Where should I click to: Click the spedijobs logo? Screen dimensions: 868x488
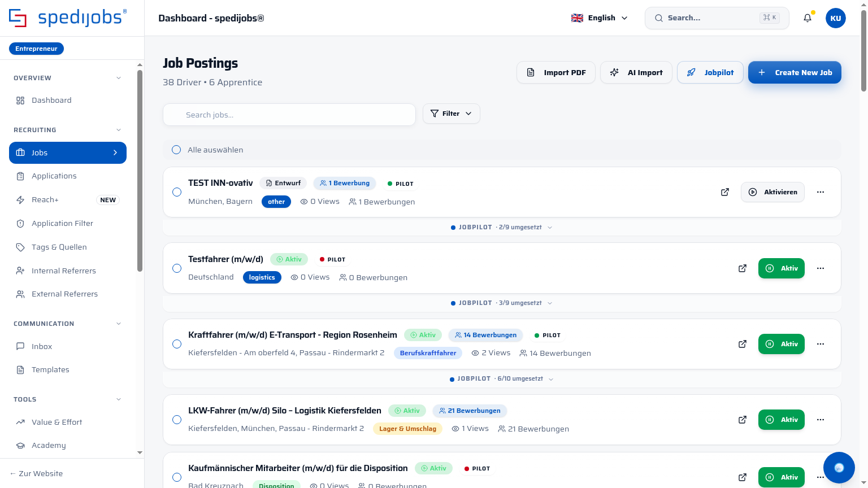point(68,18)
